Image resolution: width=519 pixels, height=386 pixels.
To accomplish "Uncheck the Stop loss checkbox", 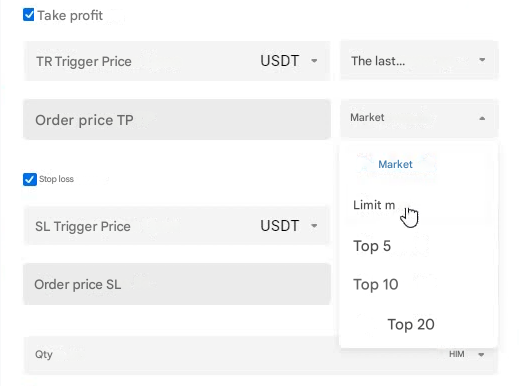I will click(30, 179).
